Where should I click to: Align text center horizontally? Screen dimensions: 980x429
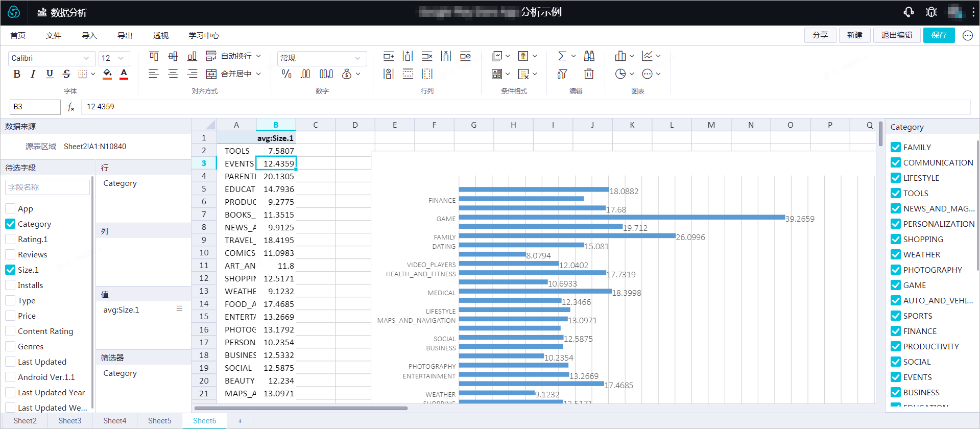(173, 74)
